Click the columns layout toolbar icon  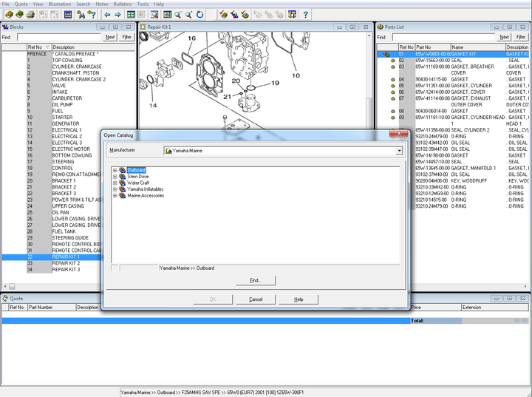pyautogui.click(x=292, y=15)
